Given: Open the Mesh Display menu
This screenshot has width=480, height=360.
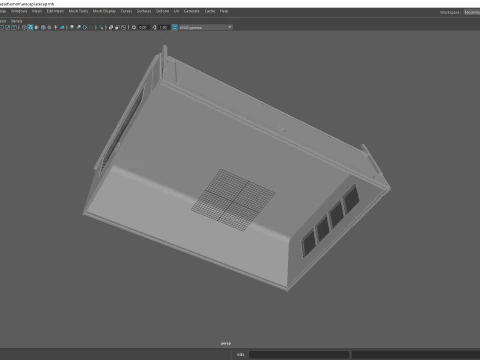Looking at the screenshot, I should tap(104, 11).
